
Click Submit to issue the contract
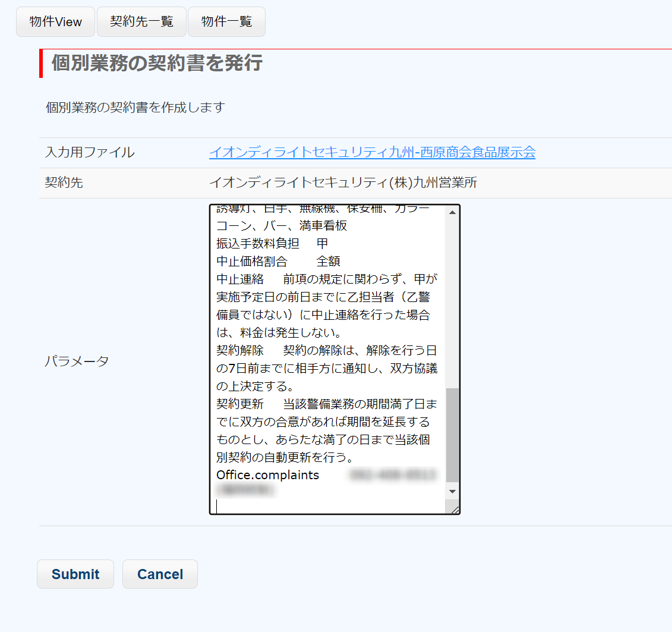[x=75, y=574]
